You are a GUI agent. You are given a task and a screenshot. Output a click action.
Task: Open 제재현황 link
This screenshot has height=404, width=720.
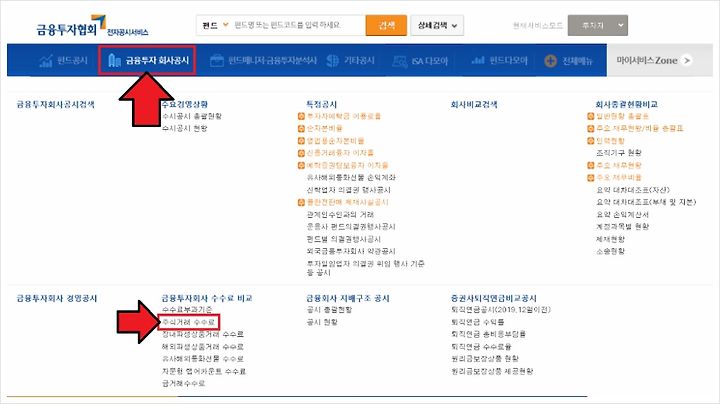[610, 239]
